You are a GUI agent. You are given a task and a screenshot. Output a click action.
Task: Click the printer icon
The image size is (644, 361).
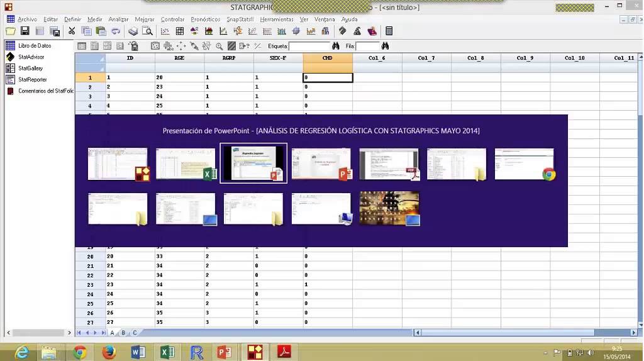[x=133, y=31]
